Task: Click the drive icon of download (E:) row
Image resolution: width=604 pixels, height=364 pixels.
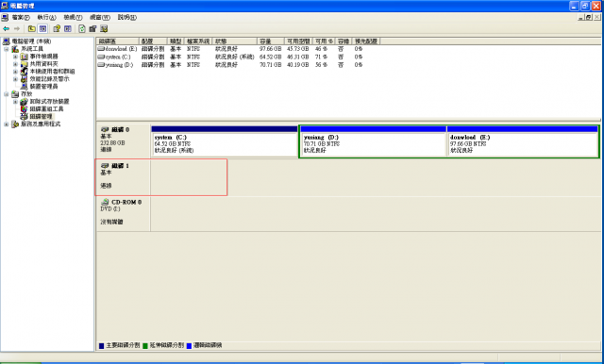Action: (x=101, y=49)
